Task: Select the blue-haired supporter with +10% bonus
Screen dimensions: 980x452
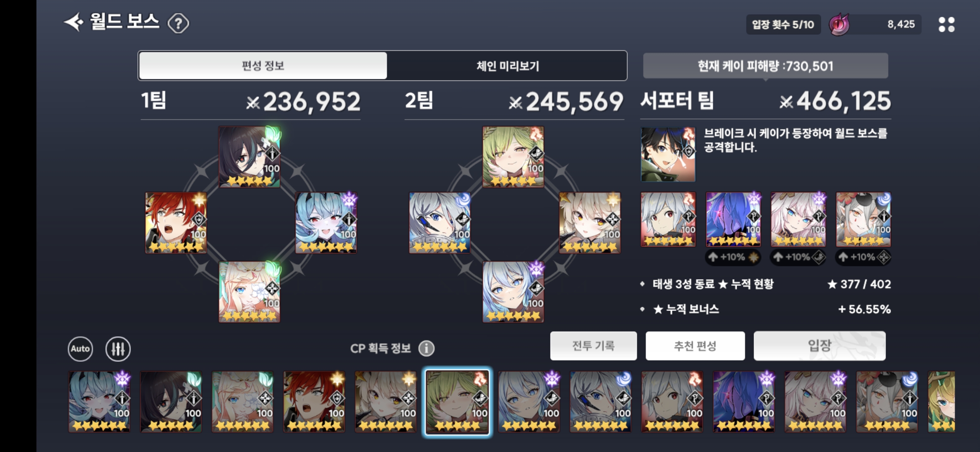Action: (733, 219)
